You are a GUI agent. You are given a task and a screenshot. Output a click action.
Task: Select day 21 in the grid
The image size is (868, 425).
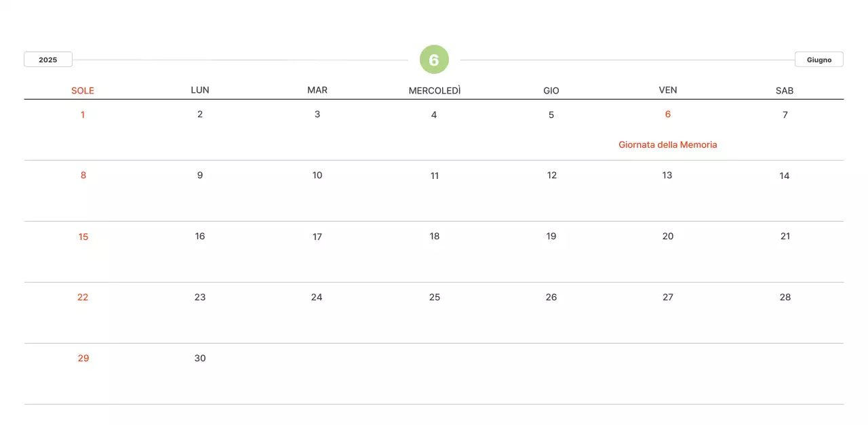point(785,237)
